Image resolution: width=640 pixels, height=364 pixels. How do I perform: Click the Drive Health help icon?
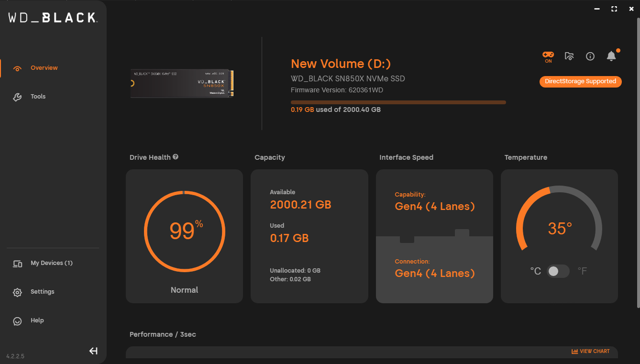(176, 157)
